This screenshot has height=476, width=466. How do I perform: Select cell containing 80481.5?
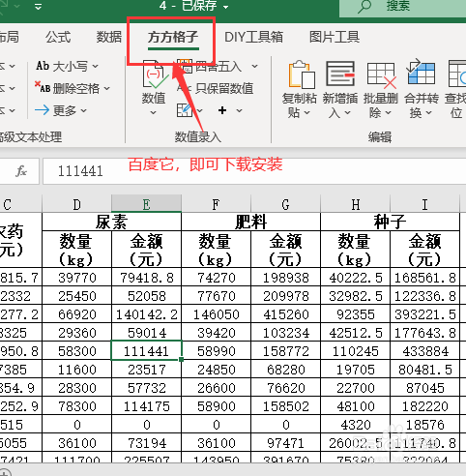[x=424, y=370]
